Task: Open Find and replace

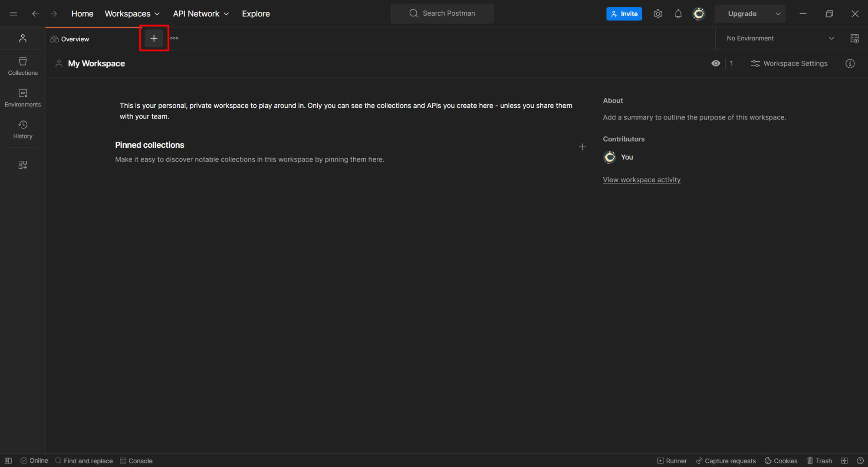Action: point(84,460)
